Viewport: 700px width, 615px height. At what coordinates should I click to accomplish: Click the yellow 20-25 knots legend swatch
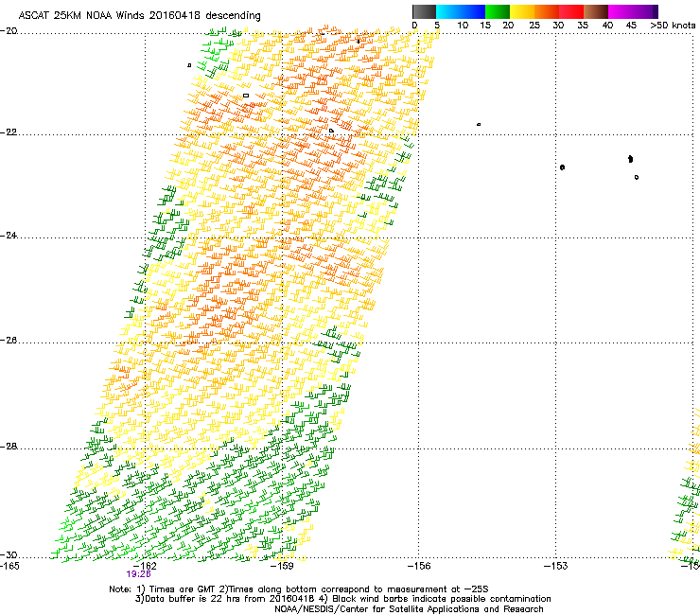[x=522, y=11]
